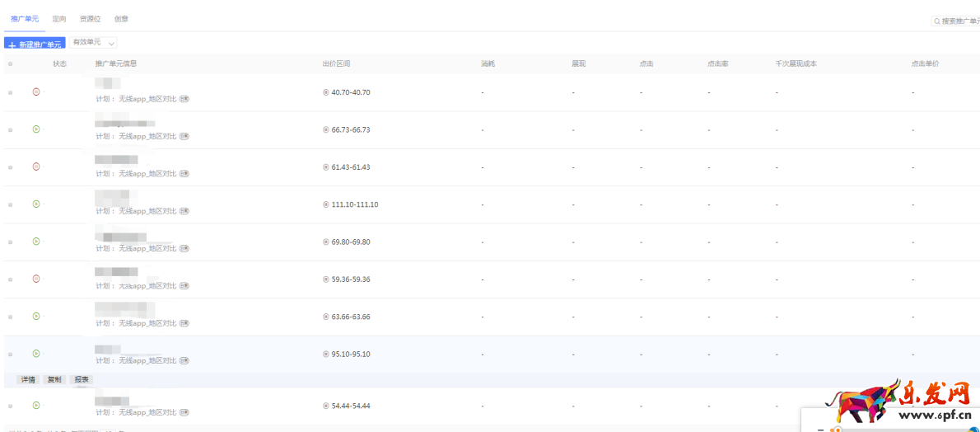
Task: Click the plan badge icon in the 69.80-69.80 row
Action: [x=184, y=248]
